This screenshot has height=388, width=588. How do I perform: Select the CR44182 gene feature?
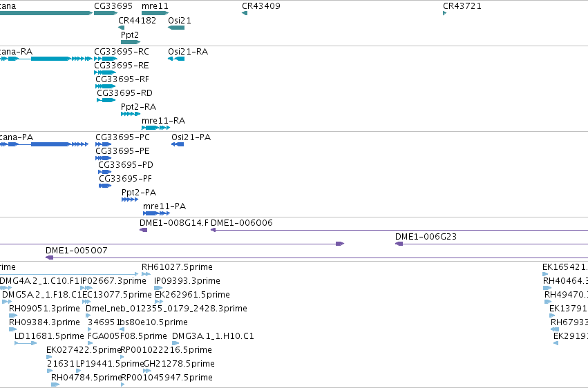(121, 28)
